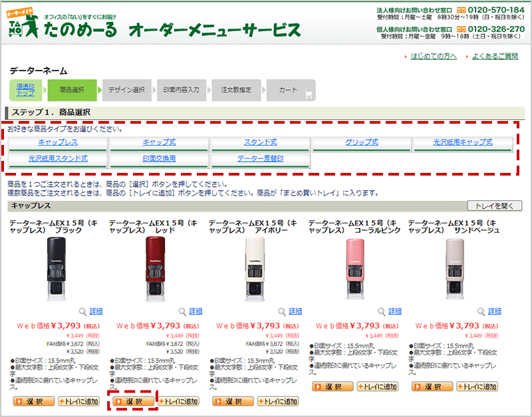Image resolution: width=532 pixels, height=417 pixels.
Task: Click the sand beige stamp product image
Action: click(455, 269)
